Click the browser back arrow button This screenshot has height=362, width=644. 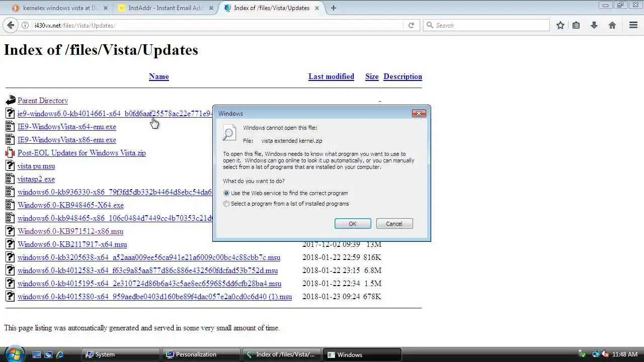[x=11, y=25]
